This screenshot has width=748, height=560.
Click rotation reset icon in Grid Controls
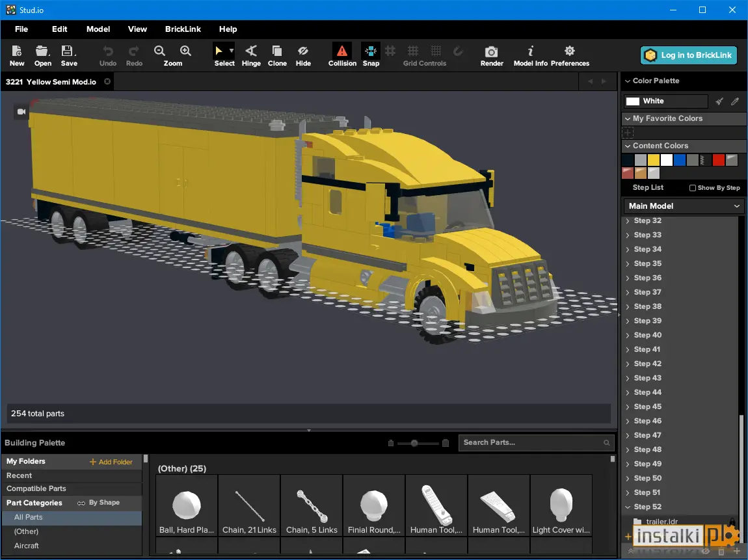point(458,51)
